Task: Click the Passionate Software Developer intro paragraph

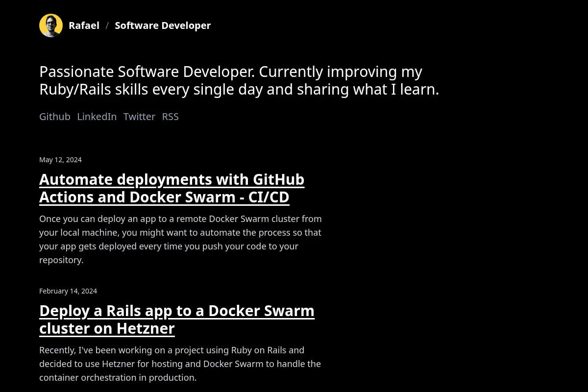Action: 239,80
